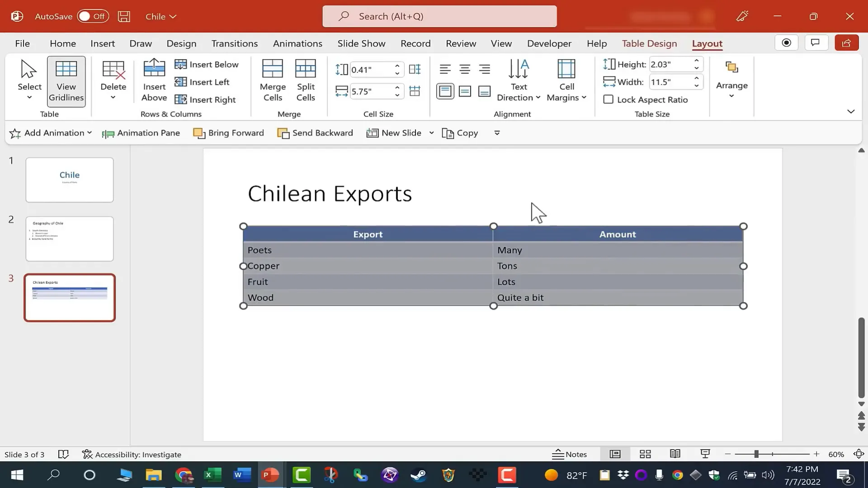The image size is (868, 488).
Task: Open the File menu
Action: [x=22, y=43]
